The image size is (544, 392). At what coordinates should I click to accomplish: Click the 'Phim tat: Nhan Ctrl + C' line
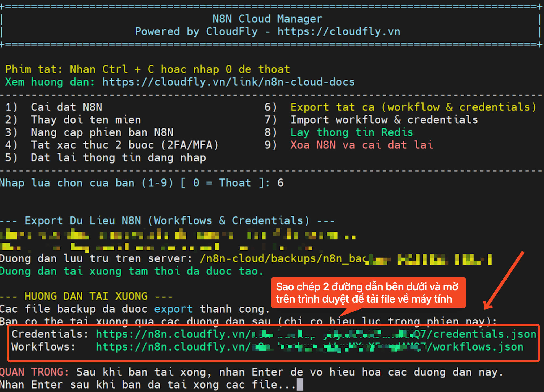pyautogui.click(x=148, y=69)
